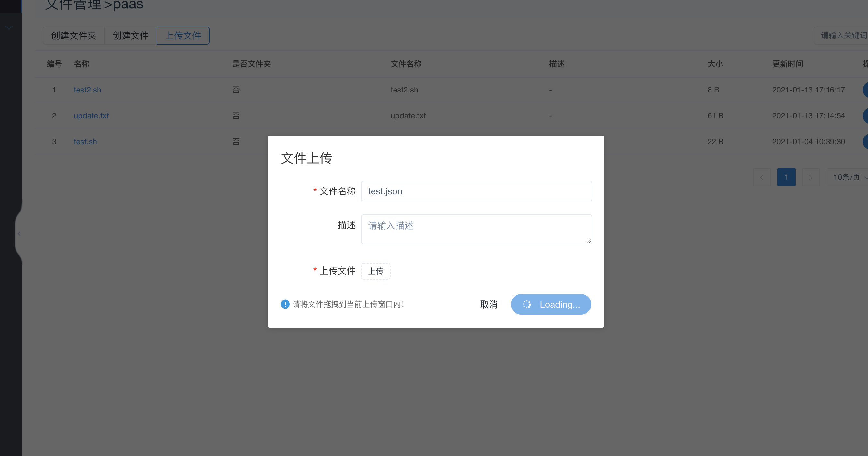868x456 pixels.
Task: Open the test.sh file link
Action: (x=85, y=142)
